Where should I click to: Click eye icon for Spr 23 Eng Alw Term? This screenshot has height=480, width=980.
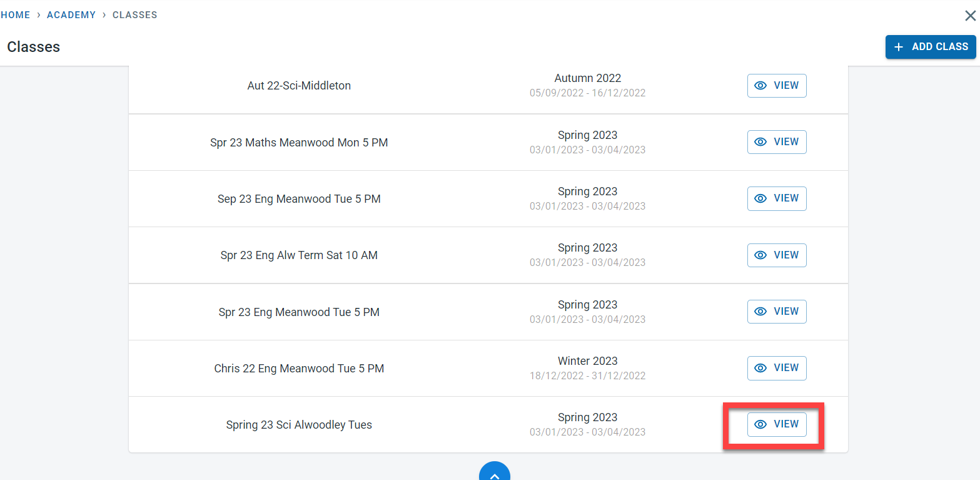[760, 255]
